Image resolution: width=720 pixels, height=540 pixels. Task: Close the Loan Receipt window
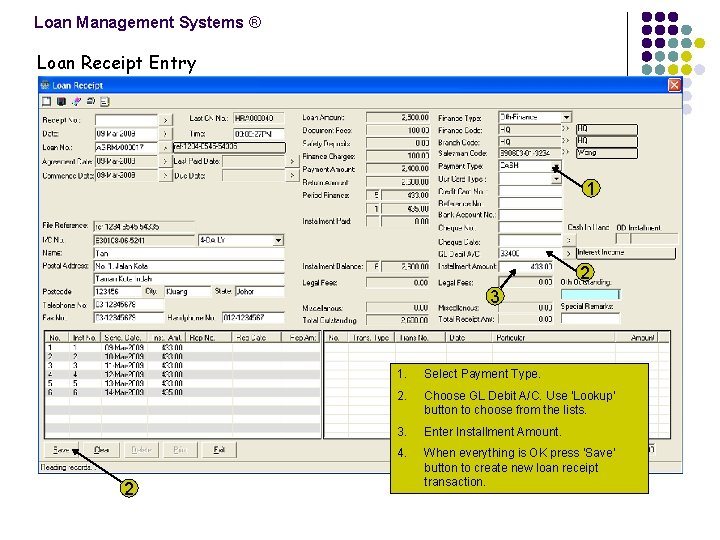pos(674,85)
